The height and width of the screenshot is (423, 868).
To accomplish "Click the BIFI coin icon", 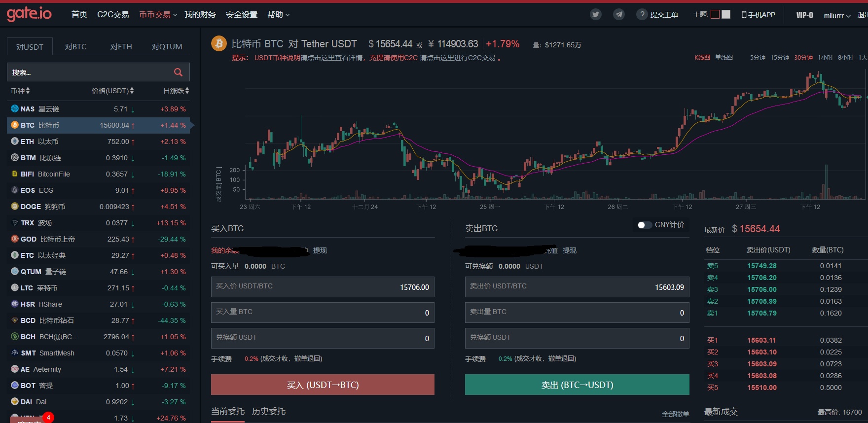I will pyautogui.click(x=15, y=174).
